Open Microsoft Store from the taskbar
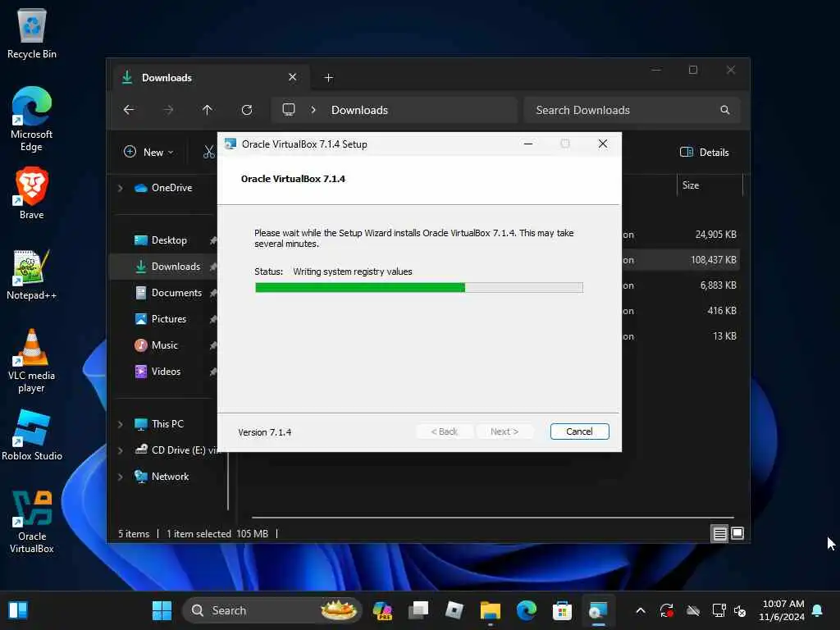This screenshot has height=630, width=840. pyautogui.click(x=562, y=610)
